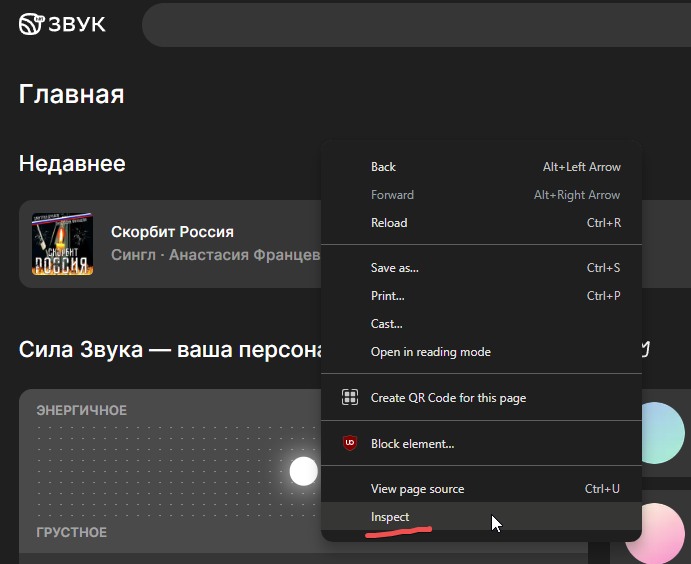Viewport: 691px width, 564px height.
Task: Select View page source
Action: click(x=481, y=489)
